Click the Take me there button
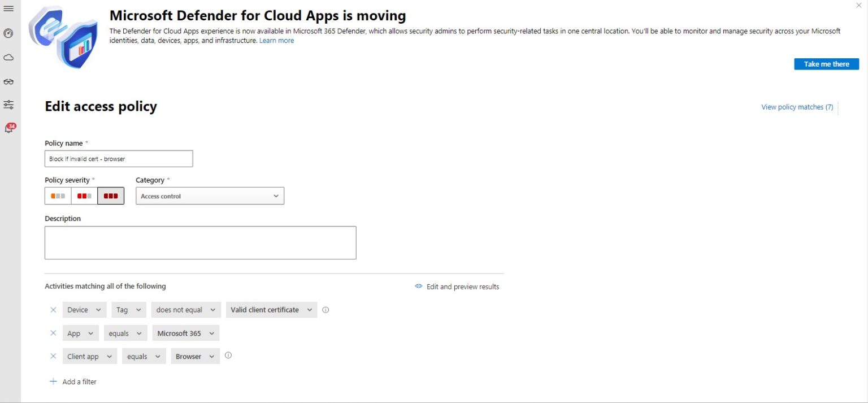Image resolution: width=868 pixels, height=403 pixels. [826, 64]
